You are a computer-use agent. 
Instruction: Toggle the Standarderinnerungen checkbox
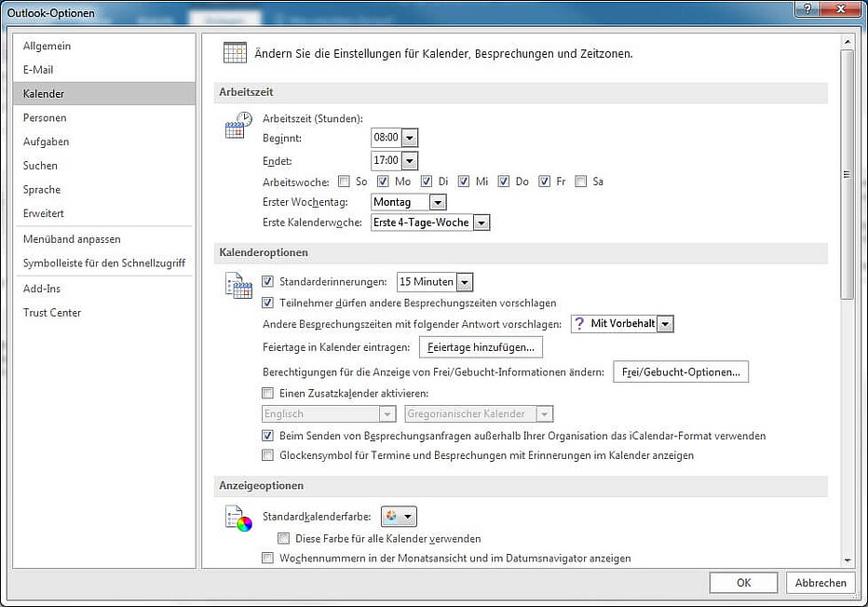pyautogui.click(x=267, y=281)
